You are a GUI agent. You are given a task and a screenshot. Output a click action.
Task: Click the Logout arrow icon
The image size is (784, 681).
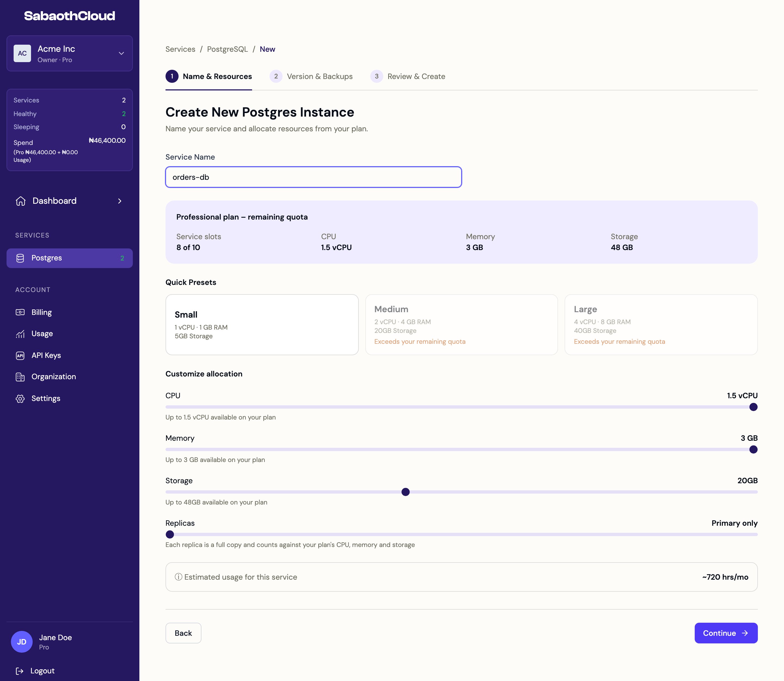(20, 671)
